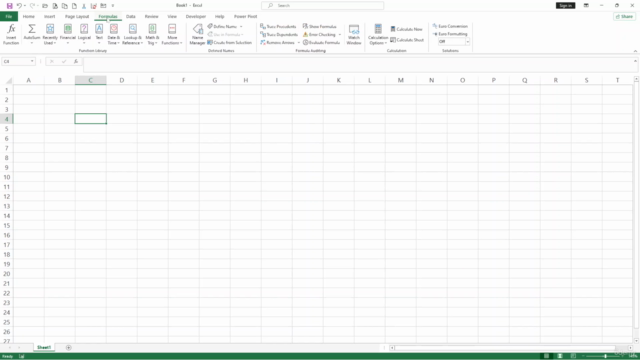This screenshot has height=360, width=640.
Task: Open the Define Name dropdown arrow
Action: tap(241, 27)
